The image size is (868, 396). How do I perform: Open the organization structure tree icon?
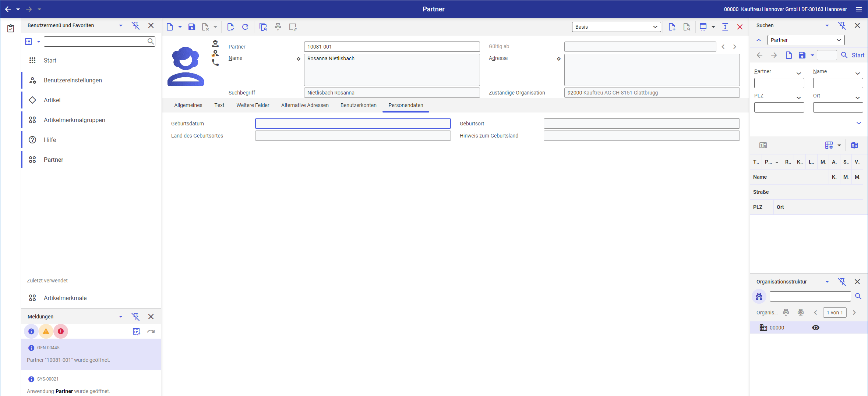[759, 296]
